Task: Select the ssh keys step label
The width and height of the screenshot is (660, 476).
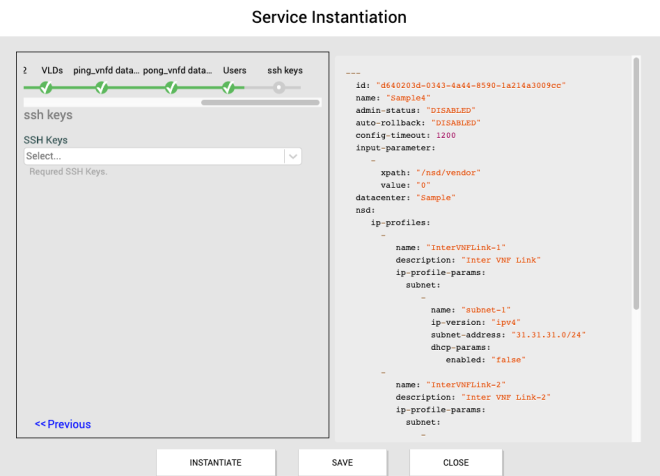Action: [284, 71]
